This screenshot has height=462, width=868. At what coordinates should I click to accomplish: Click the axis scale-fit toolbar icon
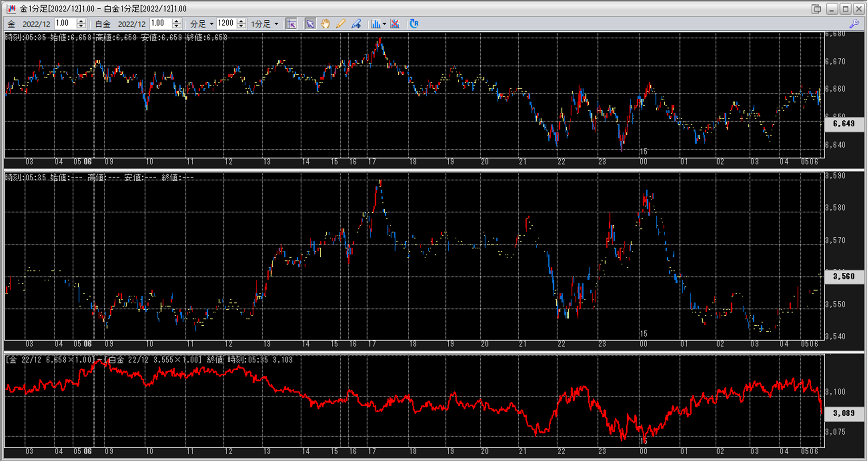click(x=291, y=24)
